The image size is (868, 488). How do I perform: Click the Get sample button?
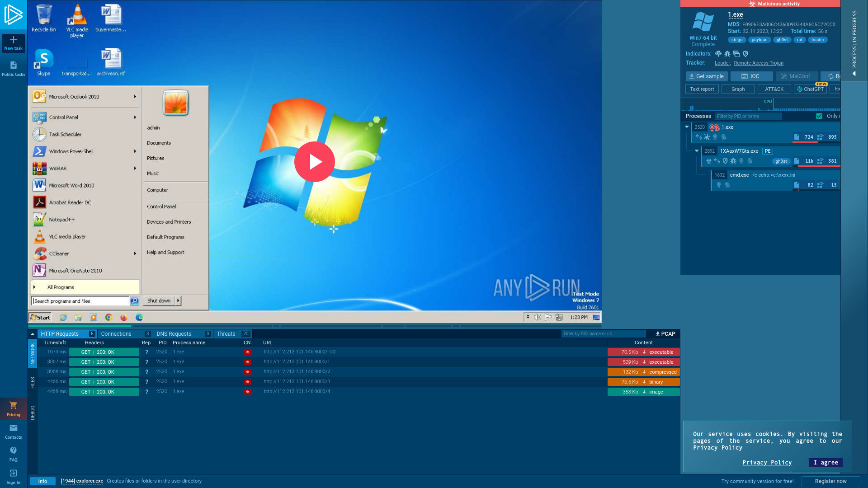(706, 76)
